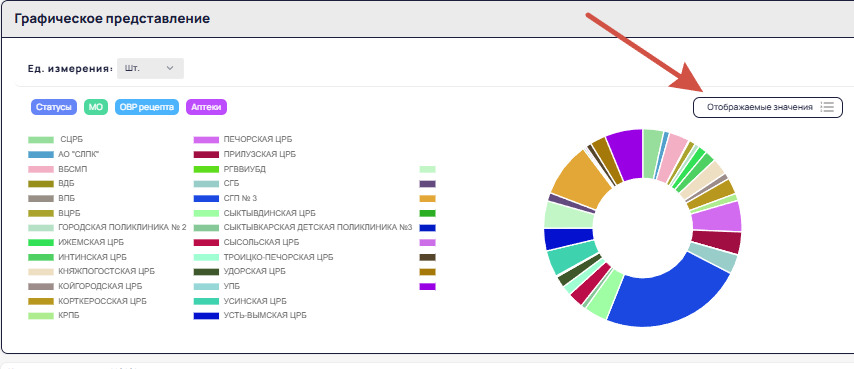Viewport: 854px width, 369px height.
Task: Open the Отображаемые значения list button
Action: (767, 107)
